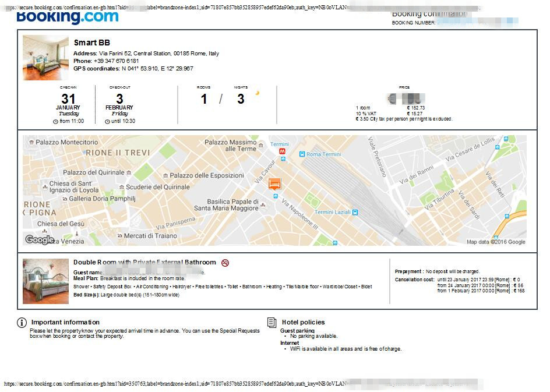Image resolution: width=550 pixels, height=392 pixels.
Task: Click the Important information info icon
Action: tap(22, 323)
